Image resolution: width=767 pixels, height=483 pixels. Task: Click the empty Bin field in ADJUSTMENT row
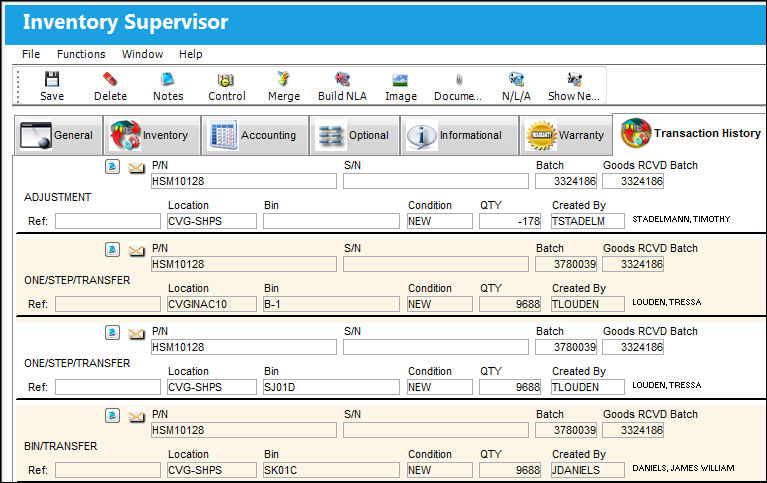point(331,221)
